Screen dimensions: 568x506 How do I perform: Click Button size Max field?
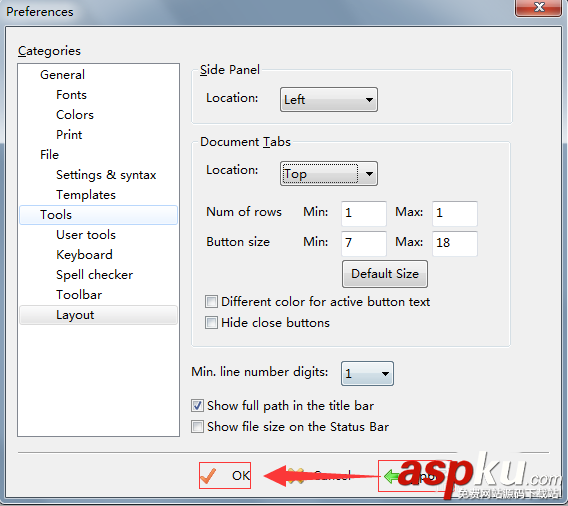pos(455,243)
